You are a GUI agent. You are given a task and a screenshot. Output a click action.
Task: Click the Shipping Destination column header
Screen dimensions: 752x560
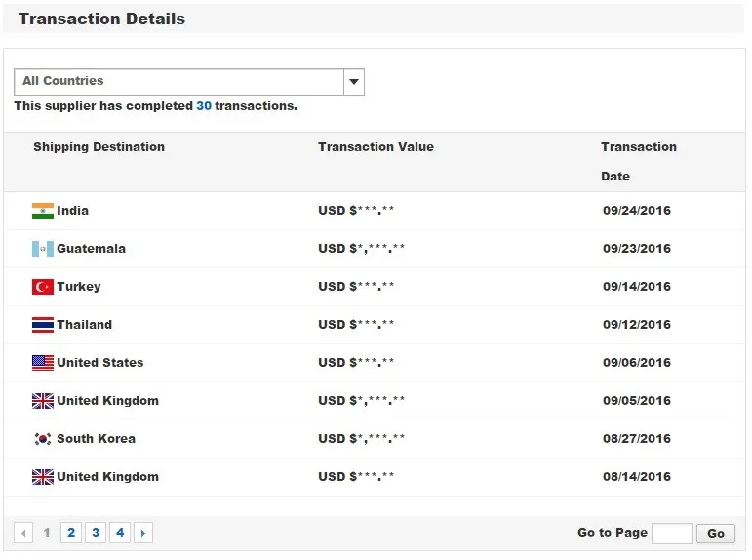[x=99, y=147]
